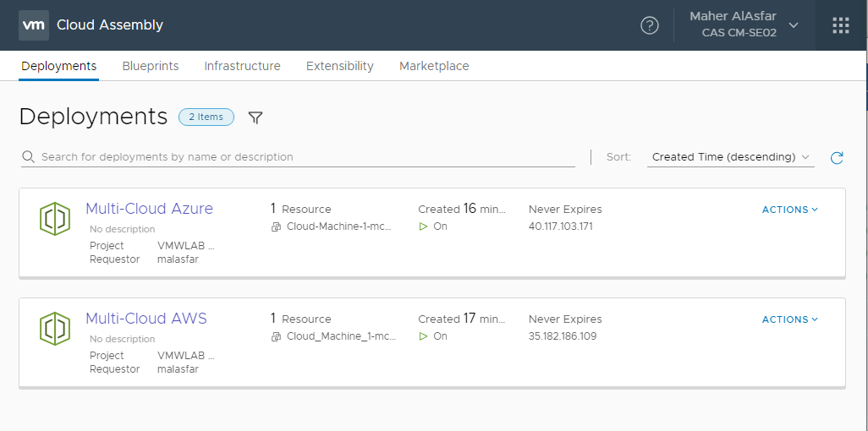Click the filter funnel icon
Screen dimensions: 868x431
(255, 117)
